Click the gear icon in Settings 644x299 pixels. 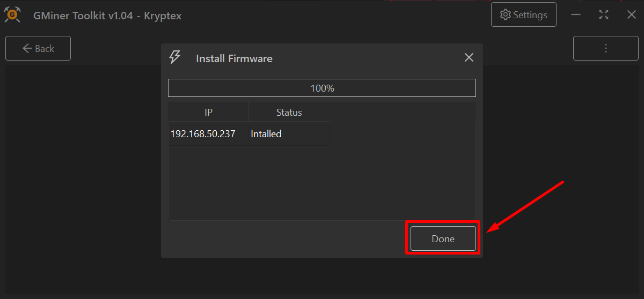(x=505, y=15)
